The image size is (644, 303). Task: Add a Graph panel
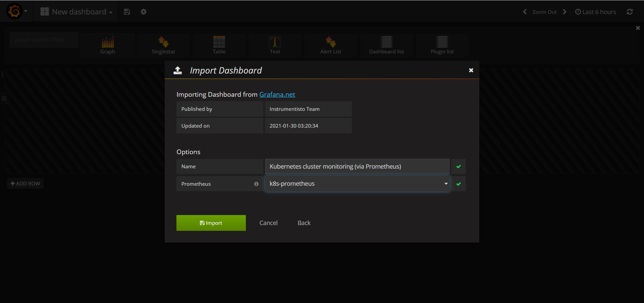tap(108, 45)
